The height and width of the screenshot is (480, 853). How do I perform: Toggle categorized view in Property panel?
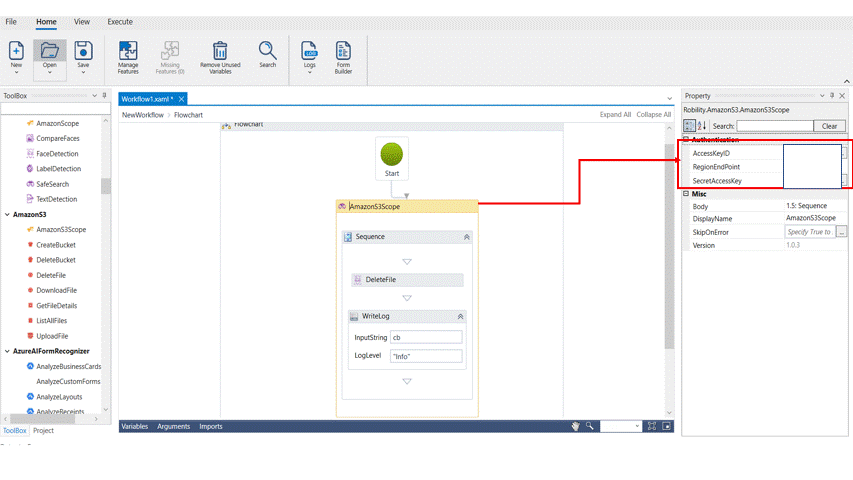pyautogui.click(x=689, y=126)
